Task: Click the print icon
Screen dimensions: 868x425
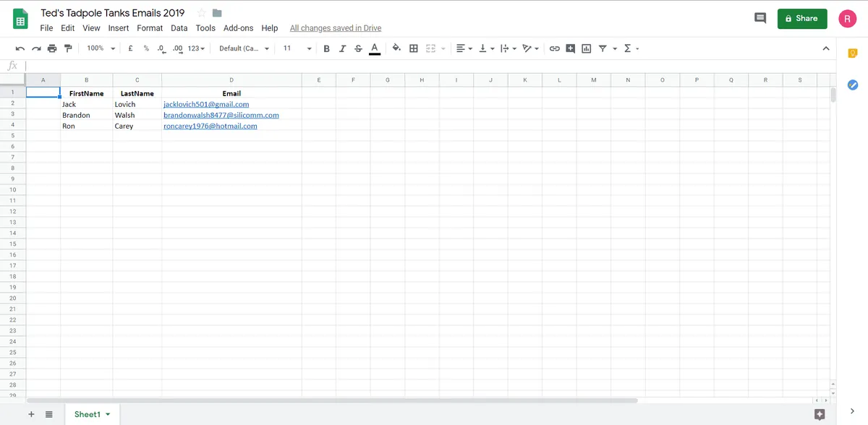Action: (x=52, y=48)
